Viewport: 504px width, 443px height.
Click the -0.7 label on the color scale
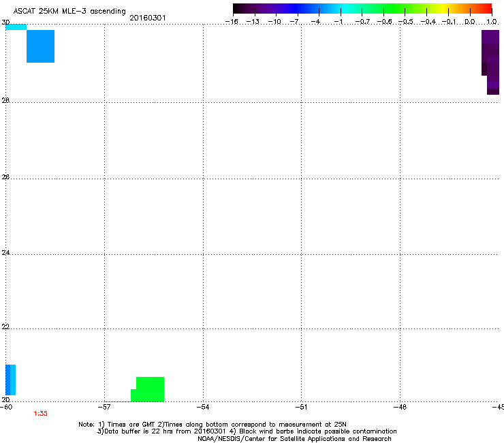[x=362, y=22]
